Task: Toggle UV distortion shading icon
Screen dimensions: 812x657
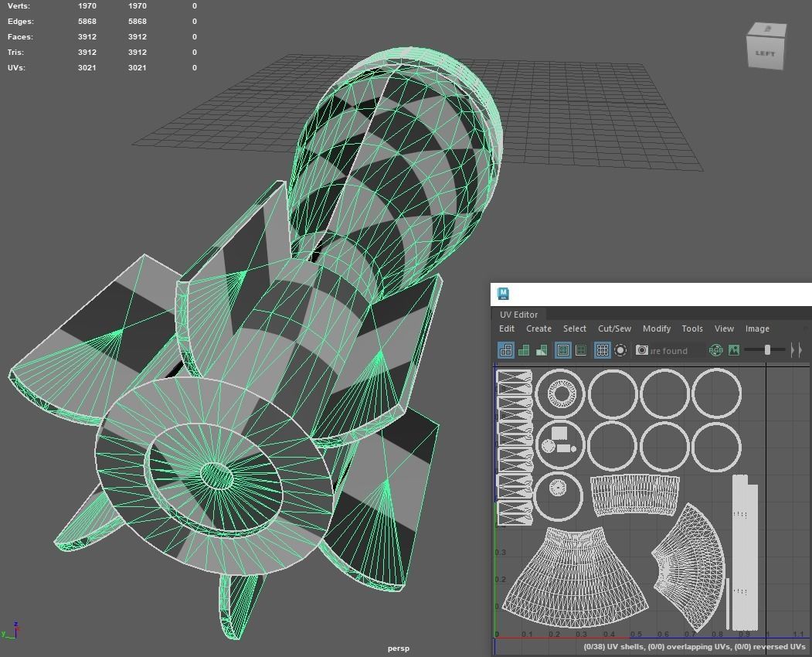Action: (x=542, y=350)
